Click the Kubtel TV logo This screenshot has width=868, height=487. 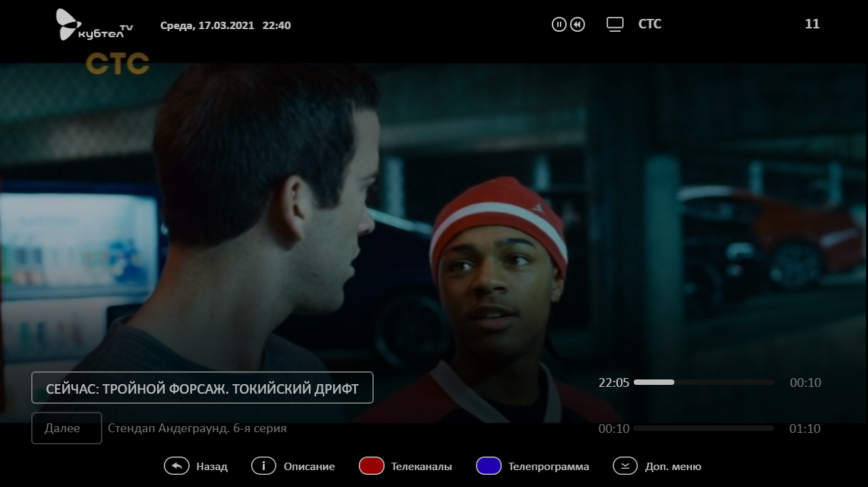[94, 25]
